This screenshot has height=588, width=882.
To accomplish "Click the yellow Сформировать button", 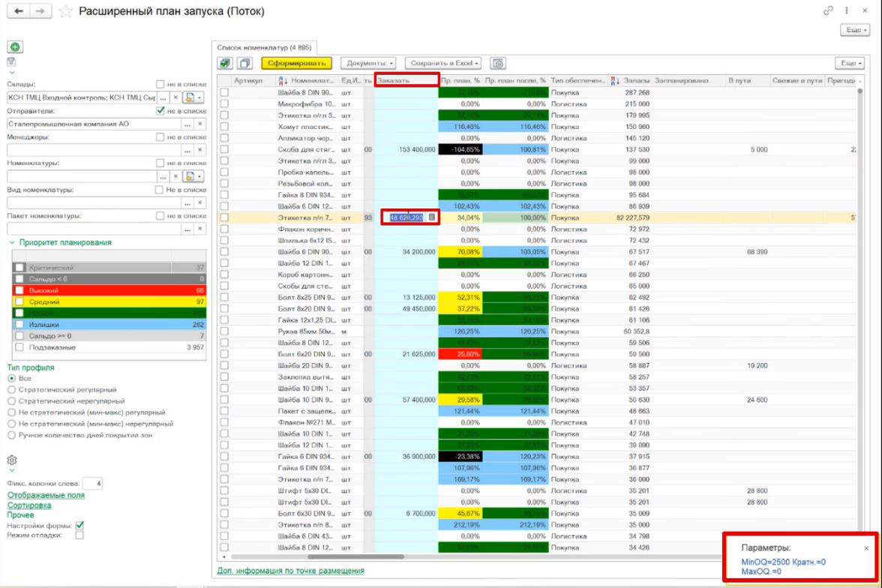I will [296, 63].
